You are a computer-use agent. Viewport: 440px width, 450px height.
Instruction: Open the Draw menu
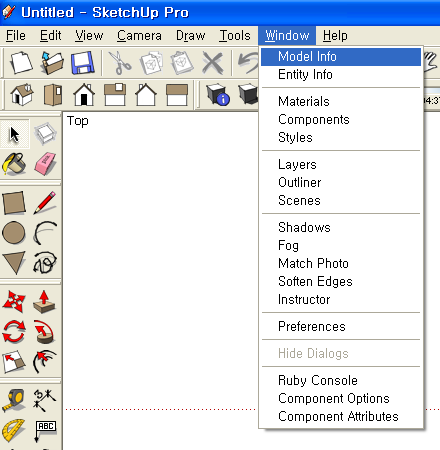pos(191,36)
